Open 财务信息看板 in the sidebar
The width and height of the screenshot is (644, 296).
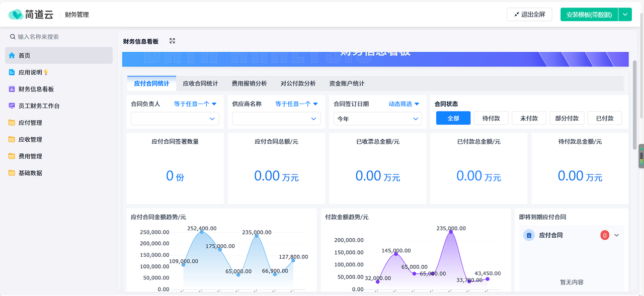click(59, 89)
